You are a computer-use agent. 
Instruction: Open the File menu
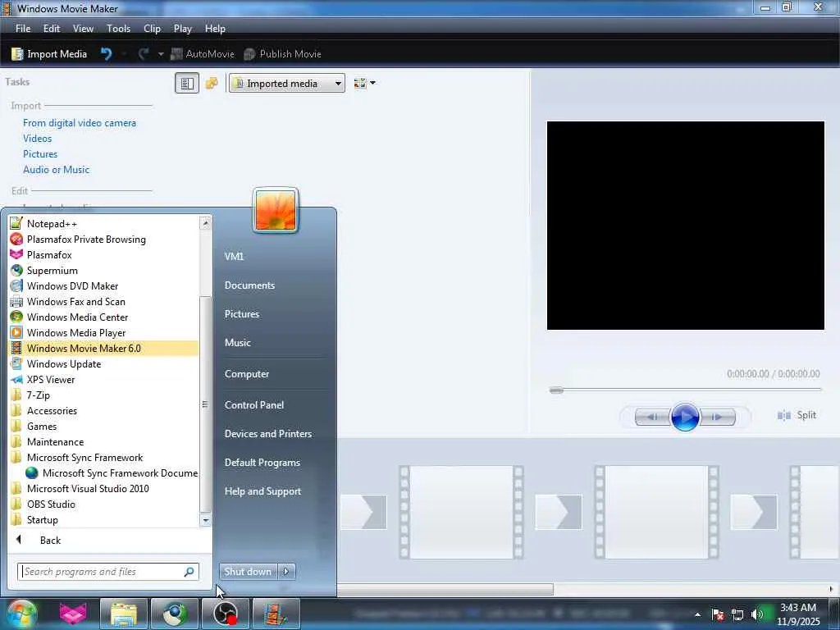click(x=23, y=29)
